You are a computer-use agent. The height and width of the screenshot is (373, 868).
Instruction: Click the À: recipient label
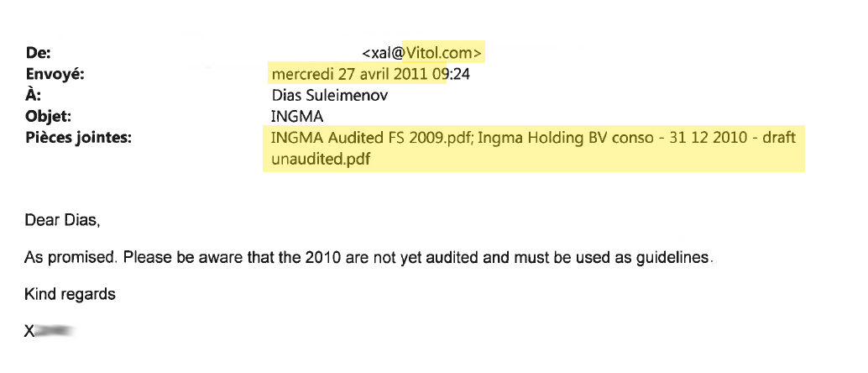coord(34,95)
